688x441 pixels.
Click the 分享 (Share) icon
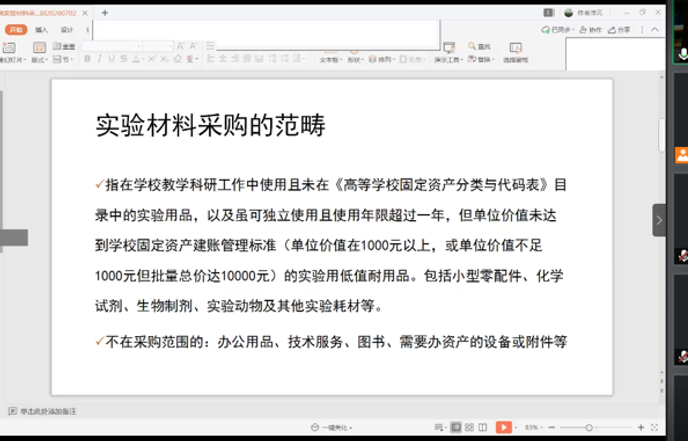tap(619, 30)
